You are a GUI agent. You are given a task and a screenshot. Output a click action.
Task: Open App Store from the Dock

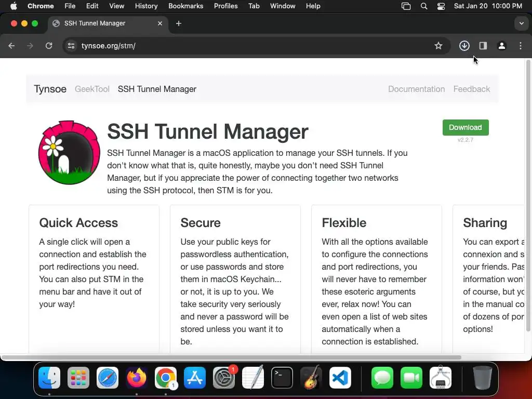click(x=195, y=377)
